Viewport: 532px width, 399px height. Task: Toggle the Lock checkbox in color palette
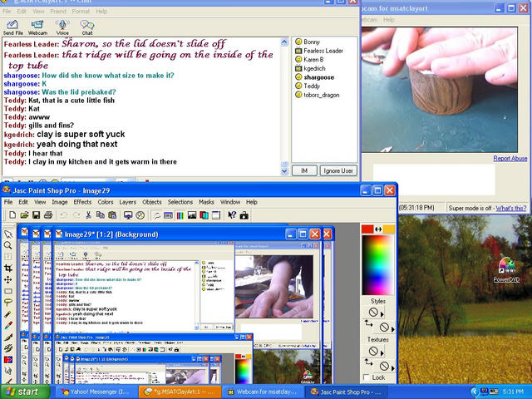366,377
